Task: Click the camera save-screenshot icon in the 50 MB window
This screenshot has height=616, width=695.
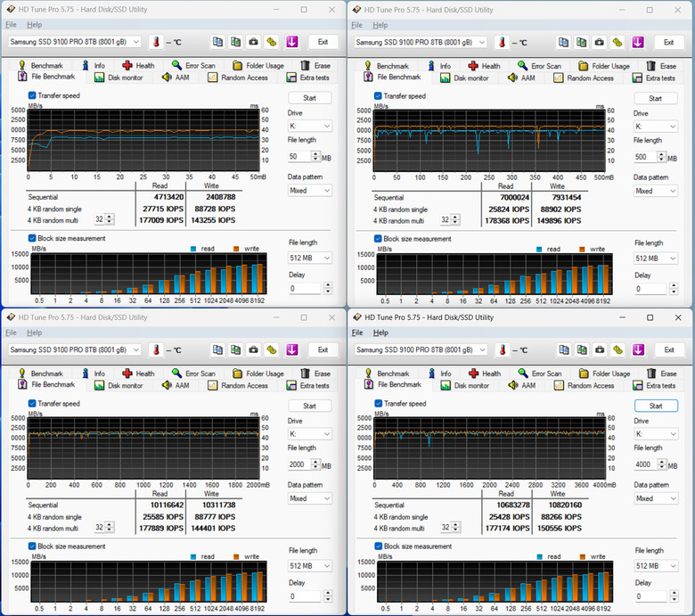Action: [x=254, y=42]
